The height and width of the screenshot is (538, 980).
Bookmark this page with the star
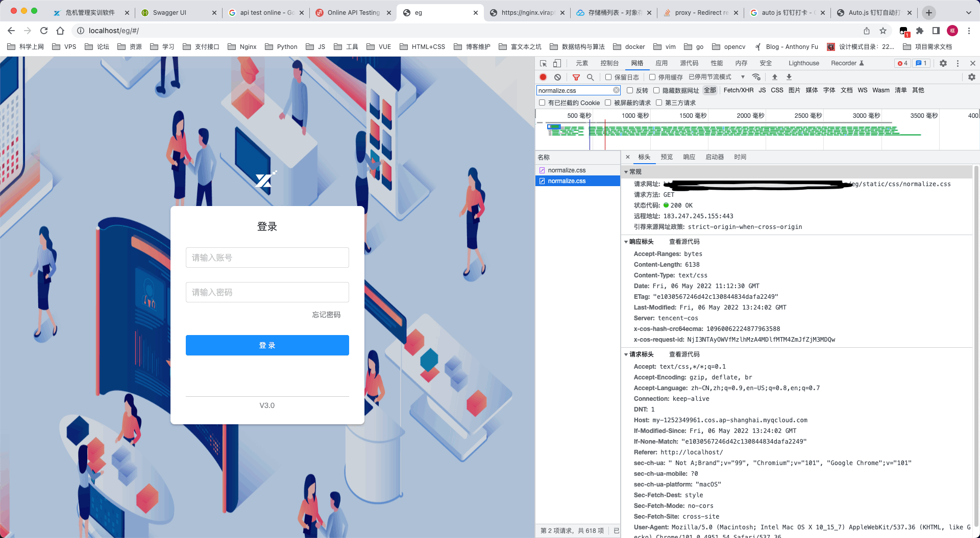883,31
